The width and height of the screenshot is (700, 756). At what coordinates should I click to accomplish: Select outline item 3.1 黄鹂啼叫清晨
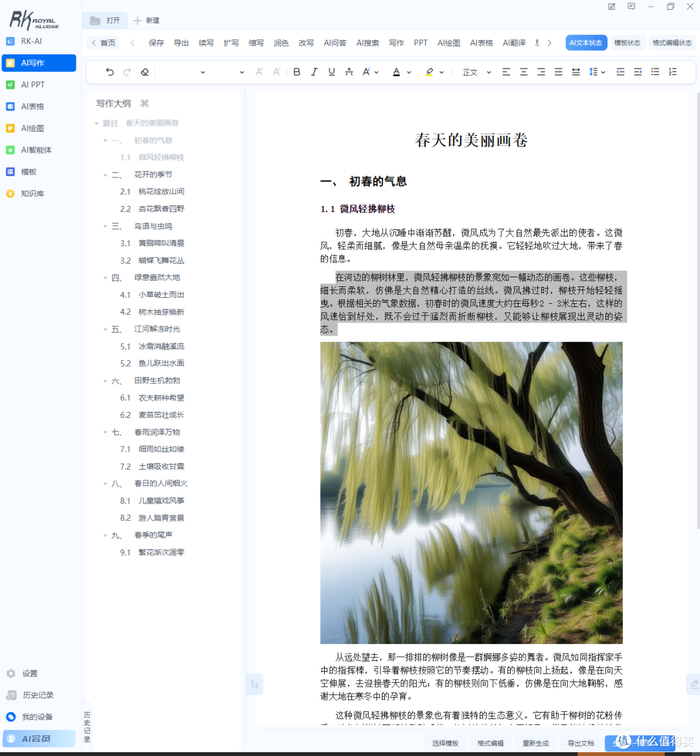click(x=152, y=243)
